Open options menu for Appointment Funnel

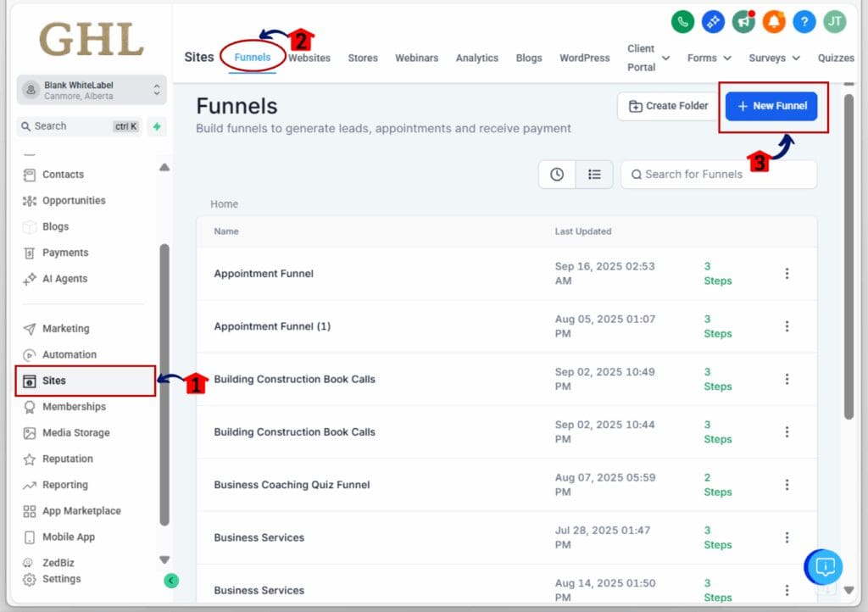coord(787,273)
